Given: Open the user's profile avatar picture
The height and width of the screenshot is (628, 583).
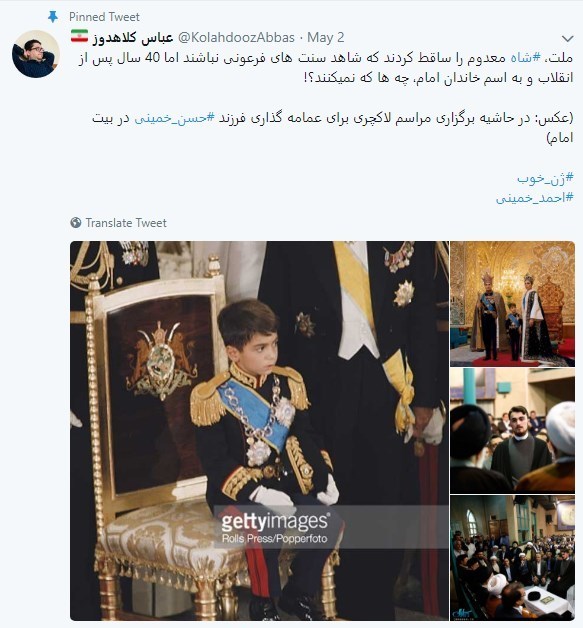Looking at the screenshot, I should coord(36,54).
